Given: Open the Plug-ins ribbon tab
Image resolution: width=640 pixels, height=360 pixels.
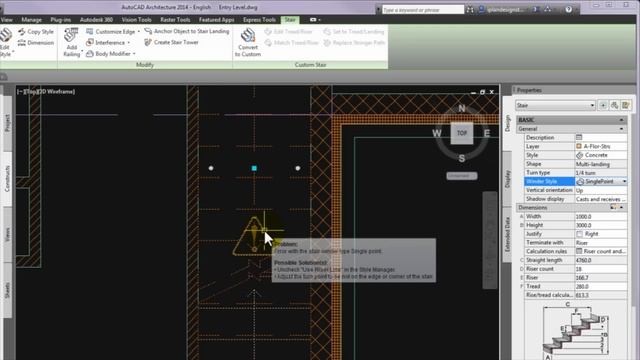Looking at the screenshot, I should coord(61,20).
